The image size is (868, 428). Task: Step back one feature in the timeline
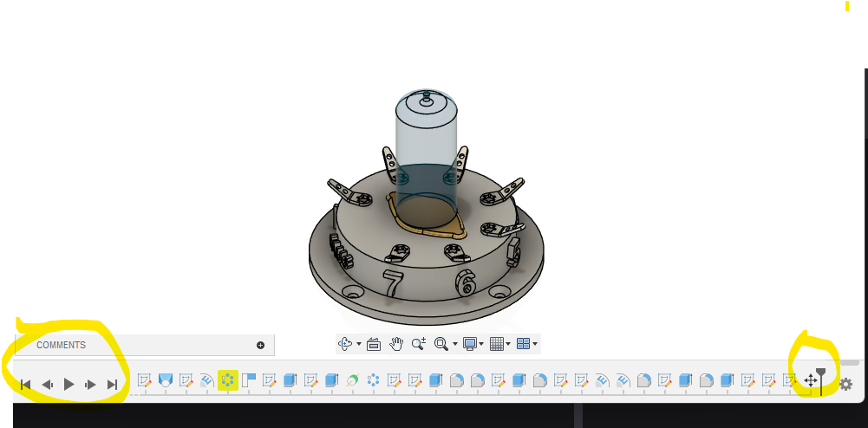point(47,385)
